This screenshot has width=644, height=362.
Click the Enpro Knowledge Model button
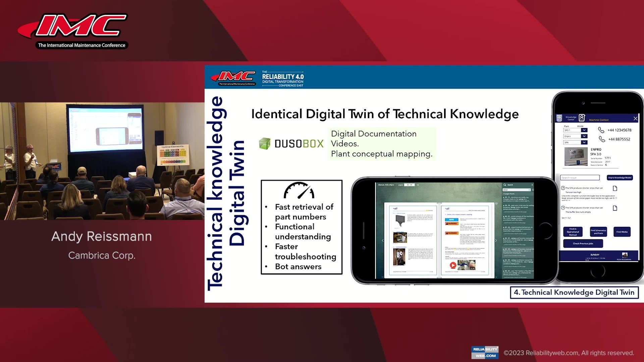[620, 178]
